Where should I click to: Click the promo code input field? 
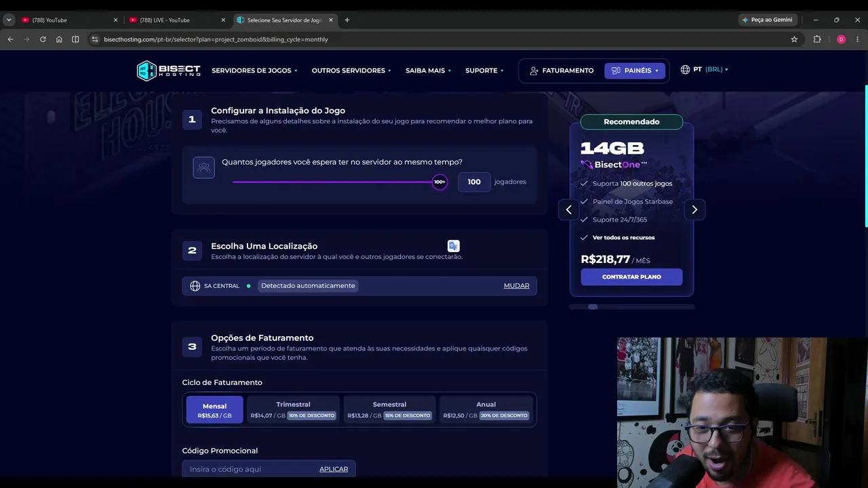269,469
